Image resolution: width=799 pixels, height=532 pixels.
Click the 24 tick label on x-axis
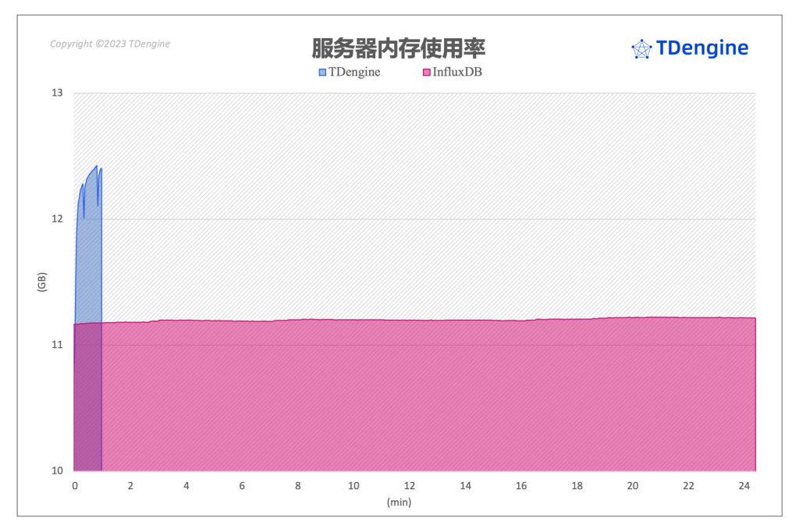click(744, 486)
